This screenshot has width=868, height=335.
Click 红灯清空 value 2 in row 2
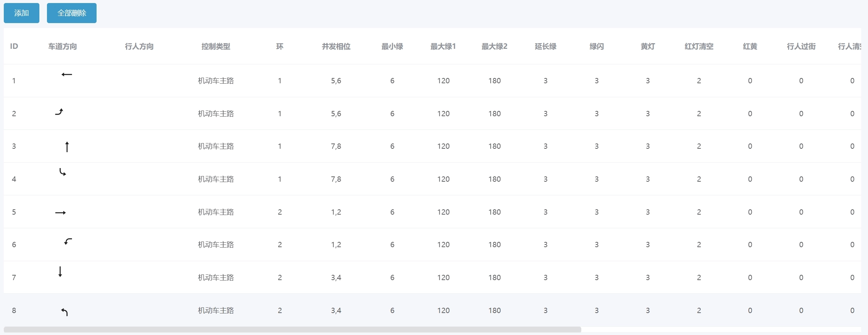[x=699, y=114]
